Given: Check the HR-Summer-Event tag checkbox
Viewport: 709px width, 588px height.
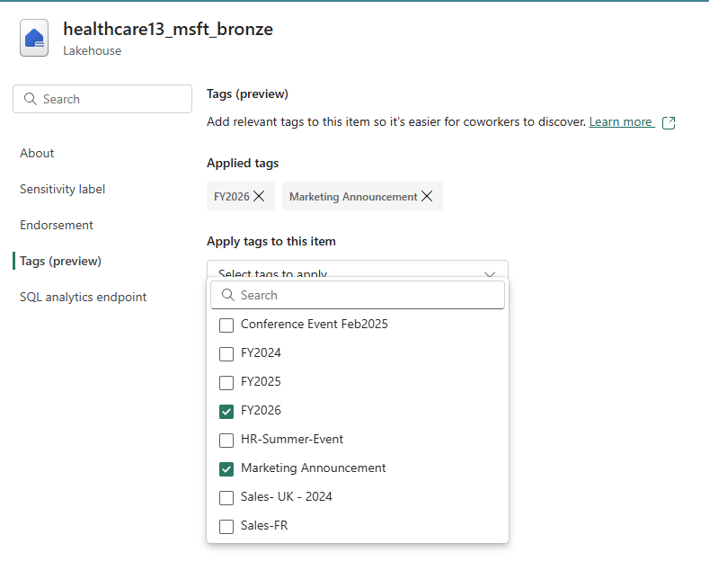Looking at the screenshot, I should (x=226, y=440).
